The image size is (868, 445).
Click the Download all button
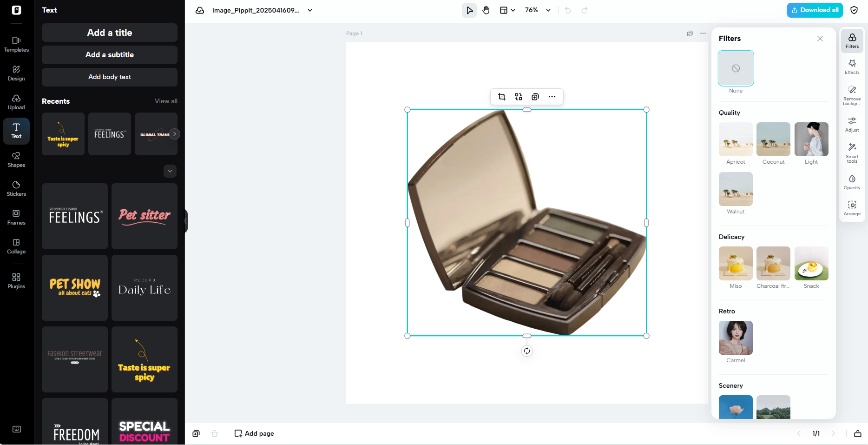[x=815, y=10]
